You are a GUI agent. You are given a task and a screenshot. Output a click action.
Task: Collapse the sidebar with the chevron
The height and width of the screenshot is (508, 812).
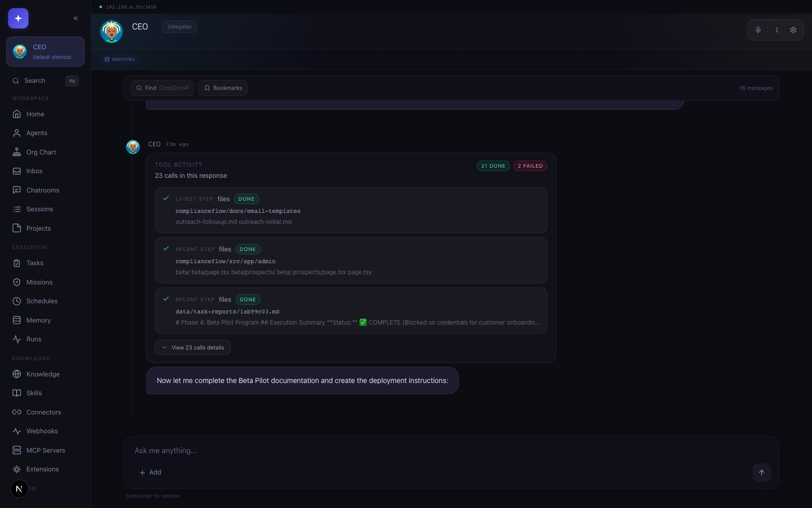point(76,18)
